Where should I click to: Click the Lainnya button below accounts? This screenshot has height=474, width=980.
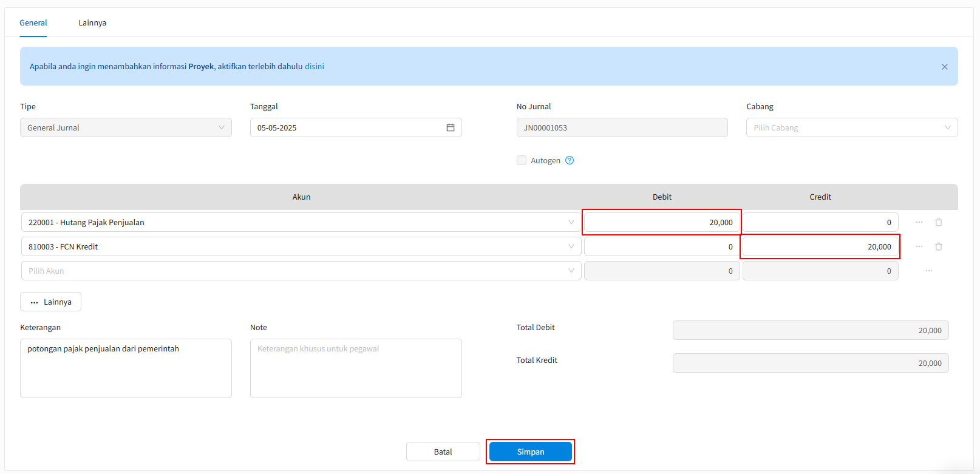click(50, 302)
